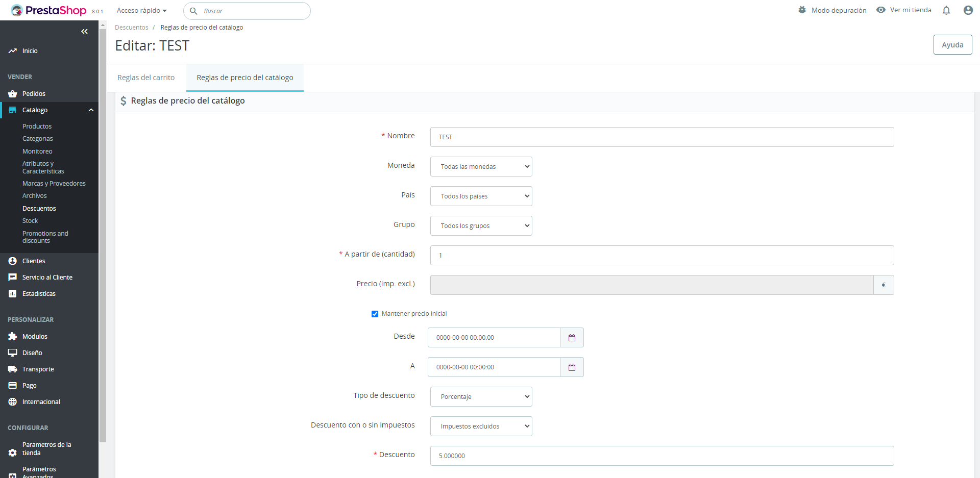Open the user account avatar menu
This screenshot has width=980, height=478.
coord(968,10)
